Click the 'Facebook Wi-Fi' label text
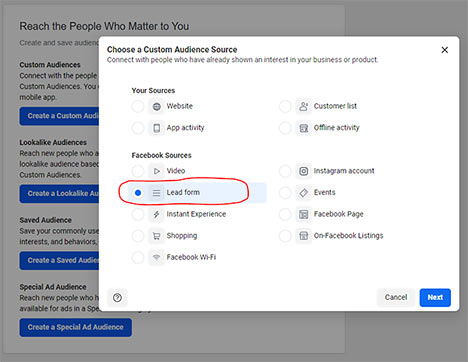 [191, 257]
